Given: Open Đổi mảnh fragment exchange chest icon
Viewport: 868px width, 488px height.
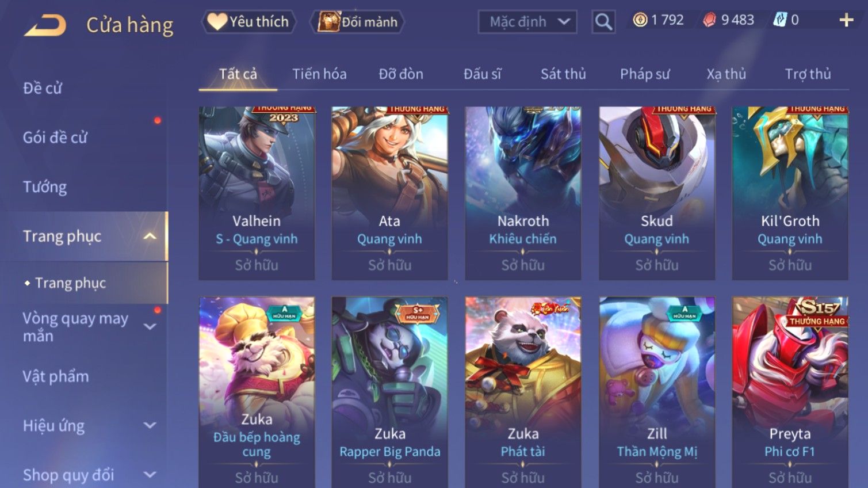Looking at the screenshot, I should pos(358,22).
